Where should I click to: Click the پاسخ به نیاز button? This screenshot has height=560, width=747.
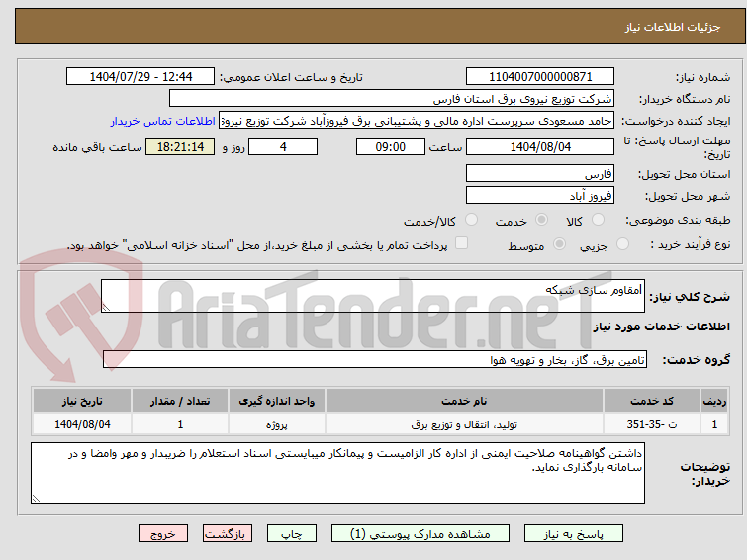(574, 534)
